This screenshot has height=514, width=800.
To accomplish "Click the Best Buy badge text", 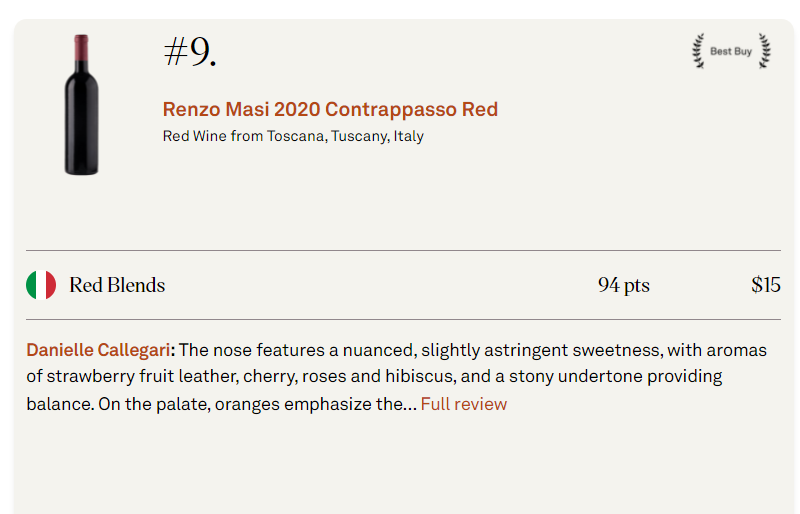I will pyautogui.click(x=730, y=51).
